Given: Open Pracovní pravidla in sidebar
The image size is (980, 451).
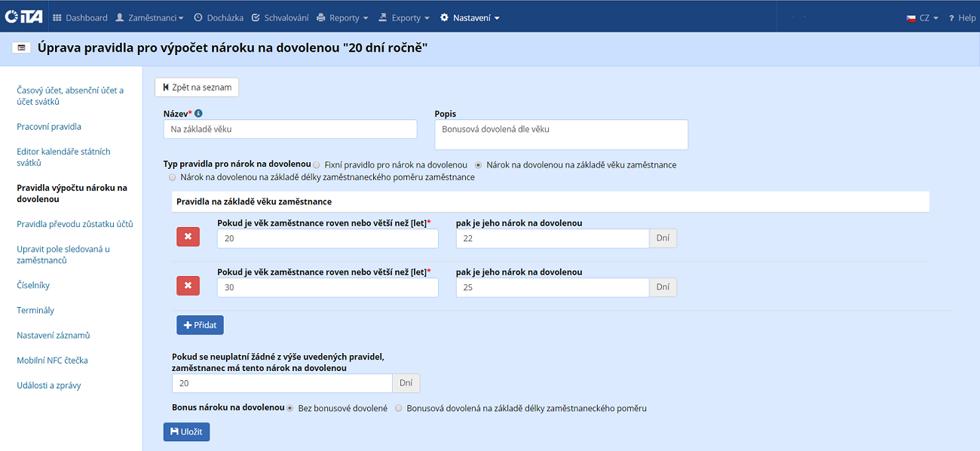Looking at the screenshot, I should (x=49, y=127).
